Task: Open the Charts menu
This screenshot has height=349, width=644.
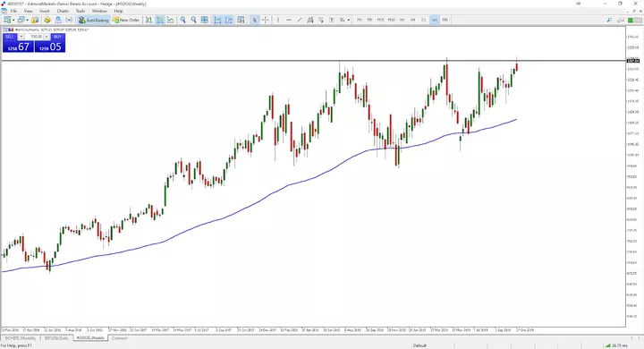Action: [63, 11]
